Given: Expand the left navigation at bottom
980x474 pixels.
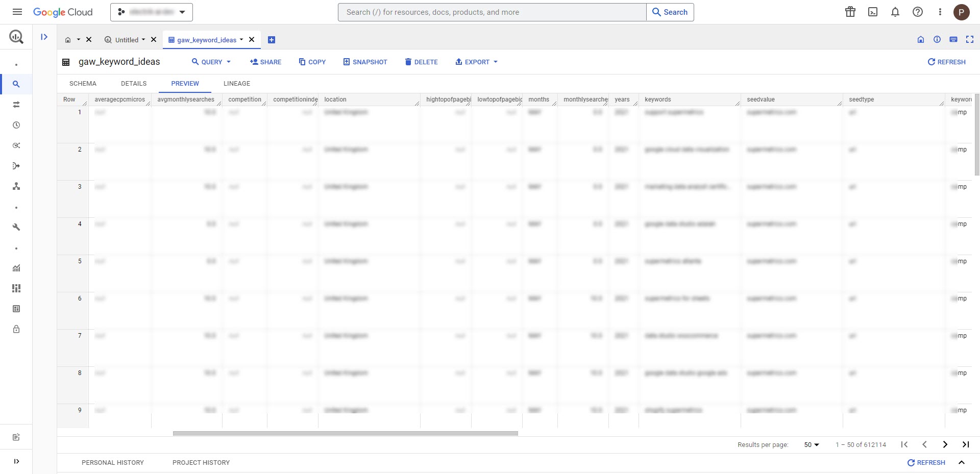Looking at the screenshot, I should coord(16,461).
